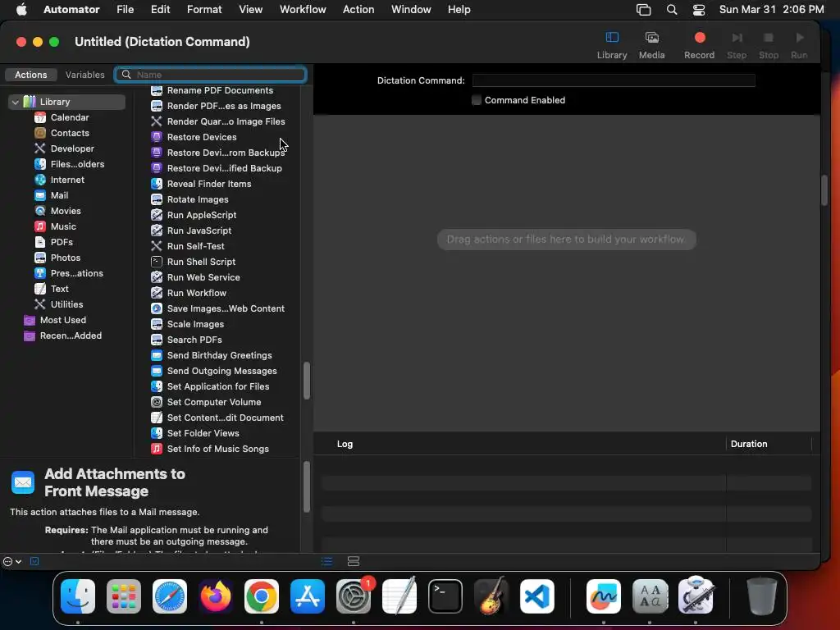The width and height of the screenshot is (840, 630).
Task: Select the Internet category
Action: (x=67, y=180)
